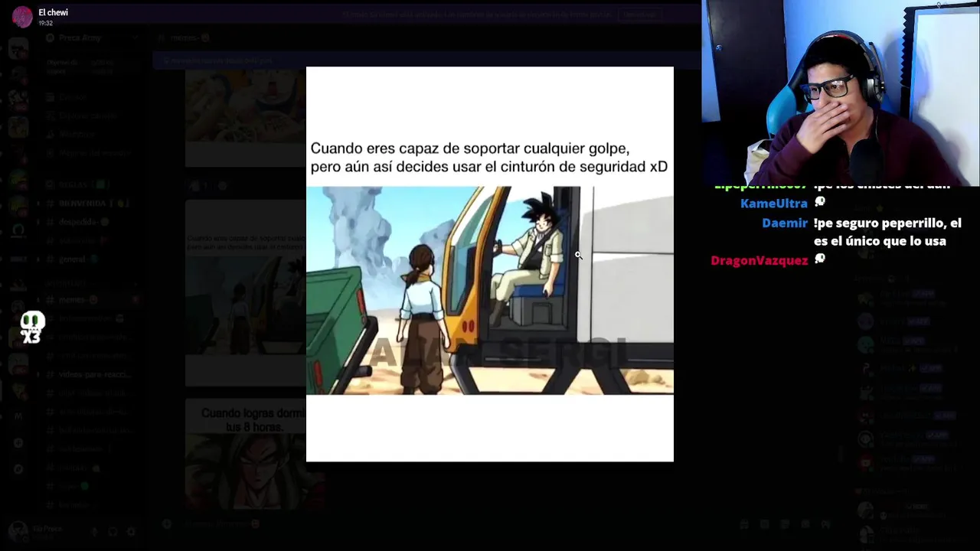This screenshot has height=551, width=980.
Task: Open the explore servers compass icon
Action: [x=18, y=469]
